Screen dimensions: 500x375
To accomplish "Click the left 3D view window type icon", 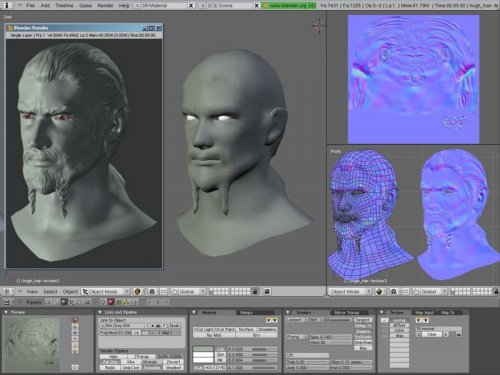I will [7, 292].
